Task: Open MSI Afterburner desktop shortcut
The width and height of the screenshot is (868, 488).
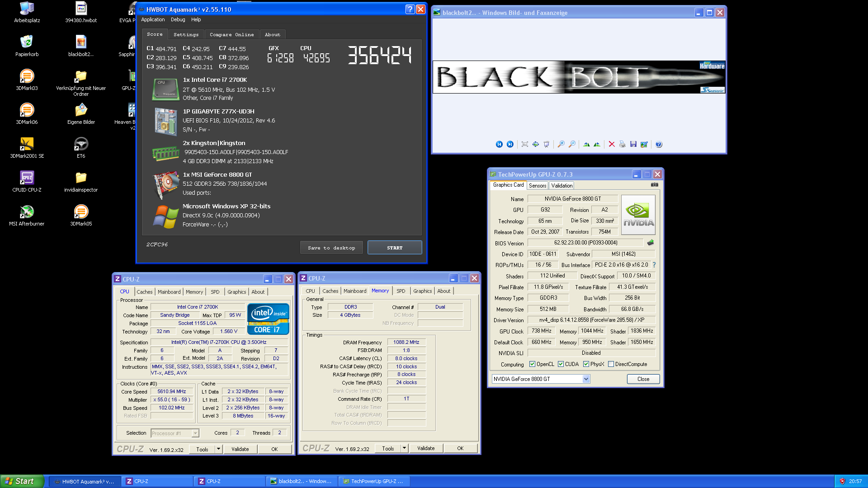Action: click(x=27, y=215)
